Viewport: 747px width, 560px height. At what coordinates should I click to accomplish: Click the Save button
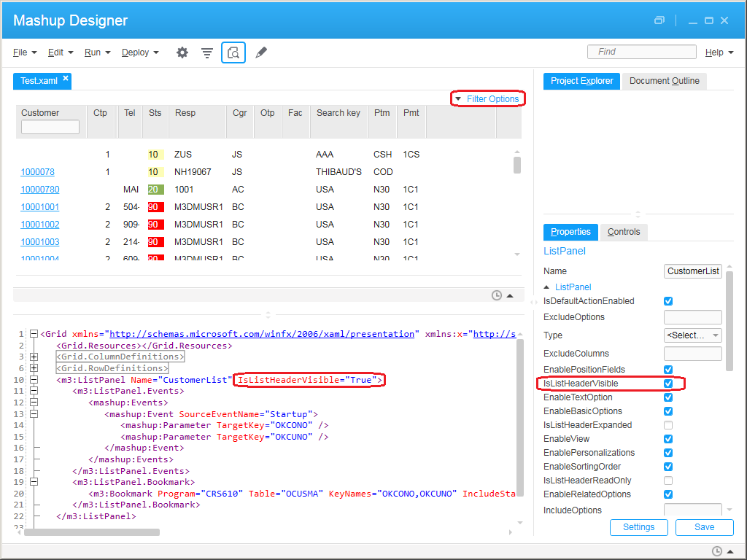tap(704, 527)
